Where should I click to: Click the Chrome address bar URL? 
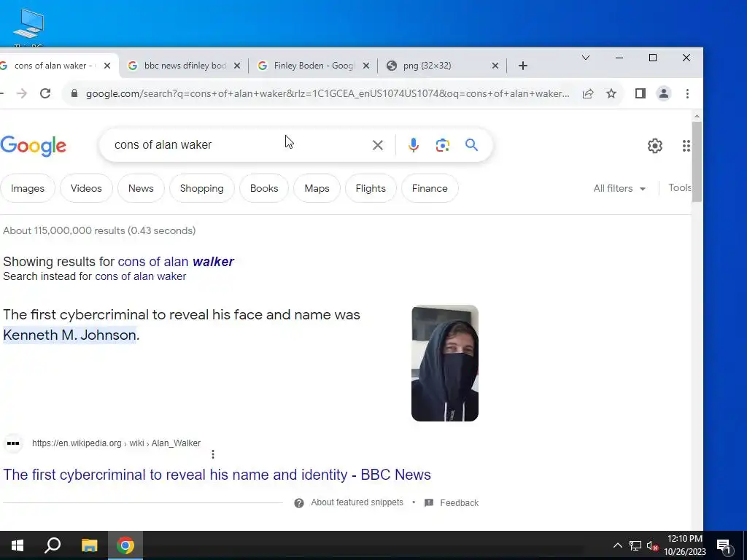328,93
